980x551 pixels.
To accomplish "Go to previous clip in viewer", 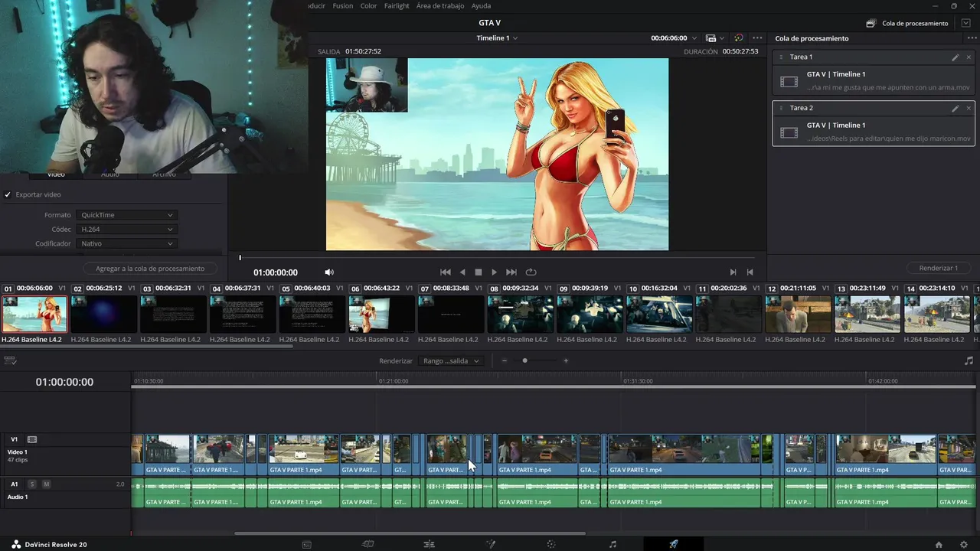I will (750, 272).
